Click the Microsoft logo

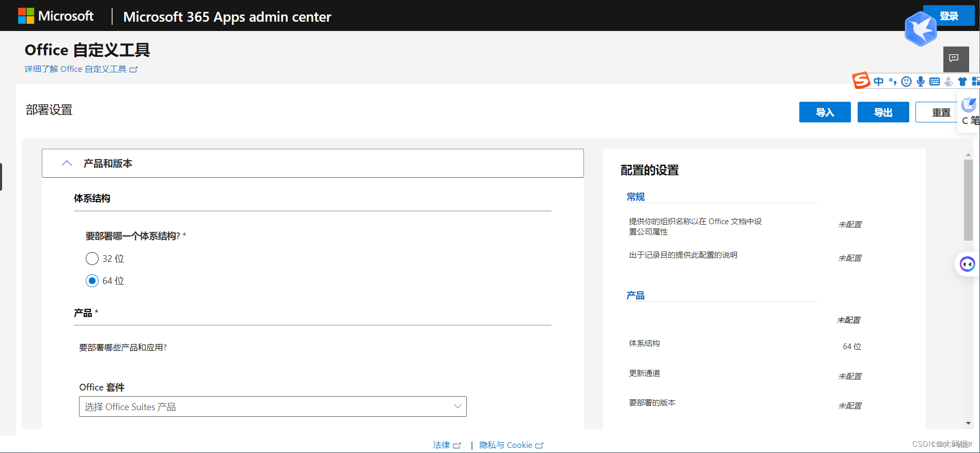click(56, 16)
